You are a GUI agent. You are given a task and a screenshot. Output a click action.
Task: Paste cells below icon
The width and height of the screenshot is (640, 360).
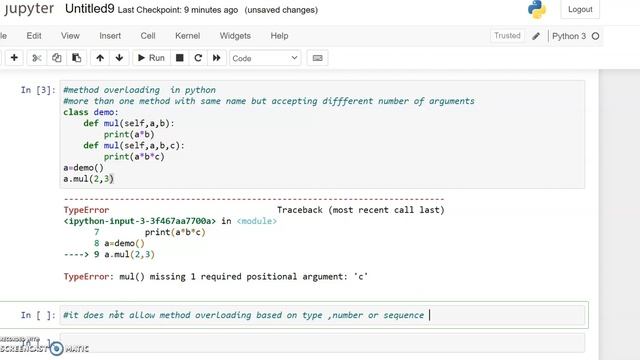(x=76, y=58)
